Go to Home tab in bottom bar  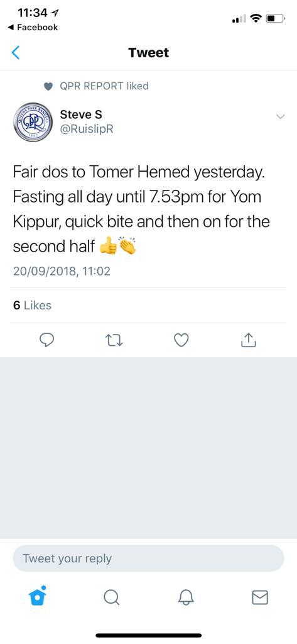[37, 596]
